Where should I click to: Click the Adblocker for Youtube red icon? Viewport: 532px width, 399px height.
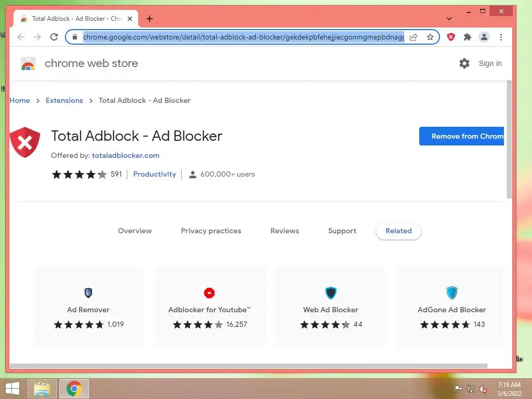[209, 293]
